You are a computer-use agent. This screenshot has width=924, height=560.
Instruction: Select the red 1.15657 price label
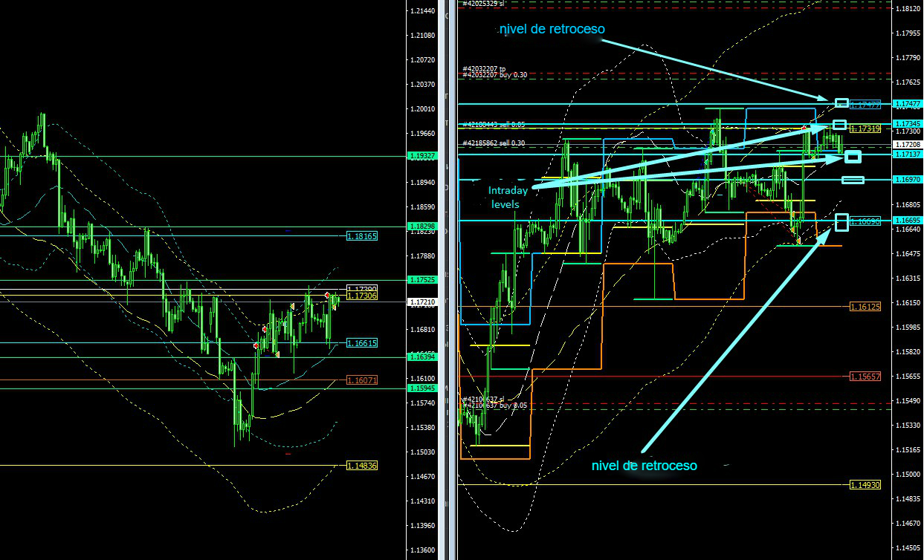pos(865,377)
